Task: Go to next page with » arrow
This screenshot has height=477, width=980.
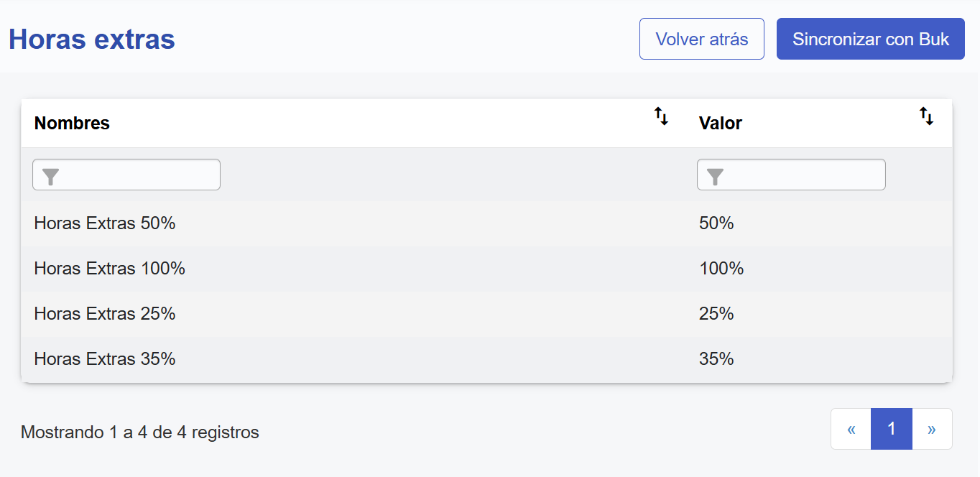Action: (x=932, y=429)
